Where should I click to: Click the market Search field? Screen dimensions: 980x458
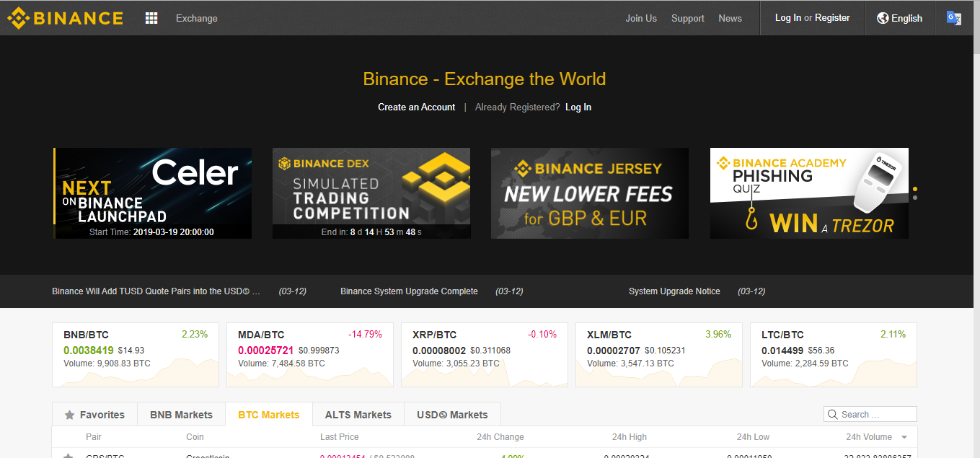point(870,414)
